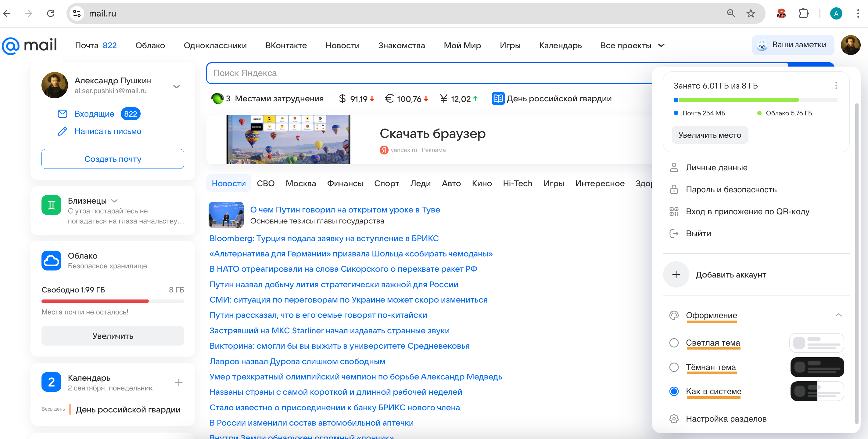The height and width of the screenshot is (439, 868).
Task: Click the Увеличить место button
Action: click(710, 135)
